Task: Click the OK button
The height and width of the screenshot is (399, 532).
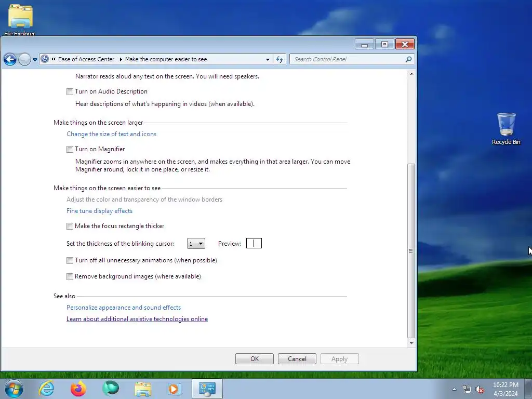Action: tap(255, 359)
